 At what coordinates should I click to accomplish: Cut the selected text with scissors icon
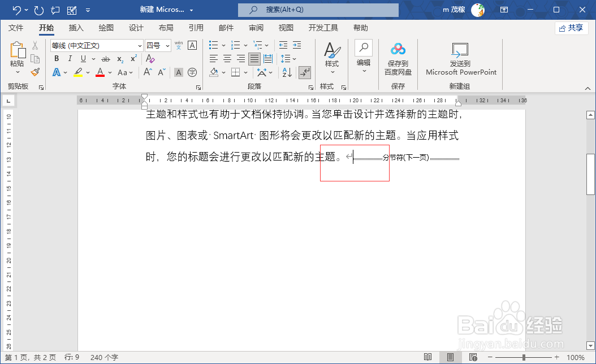coord(35,46)
